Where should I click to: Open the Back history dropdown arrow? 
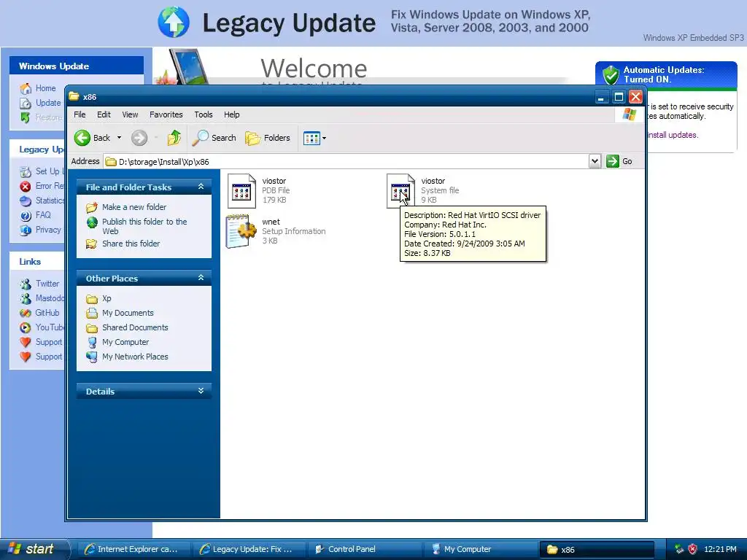point(119,138)
